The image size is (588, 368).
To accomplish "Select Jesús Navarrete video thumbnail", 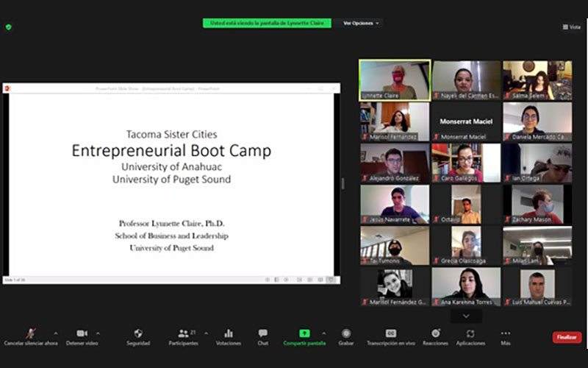I will [x=395, y=205].
